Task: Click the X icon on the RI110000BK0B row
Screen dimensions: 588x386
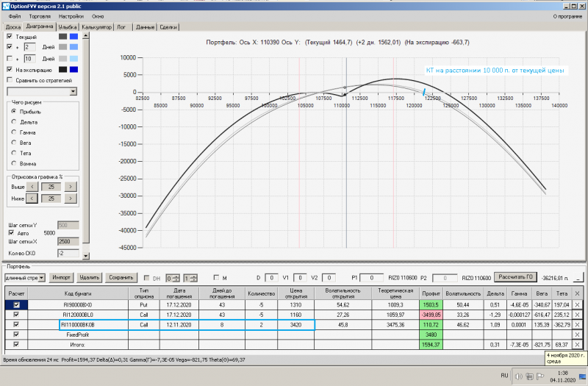Action: 577,324
